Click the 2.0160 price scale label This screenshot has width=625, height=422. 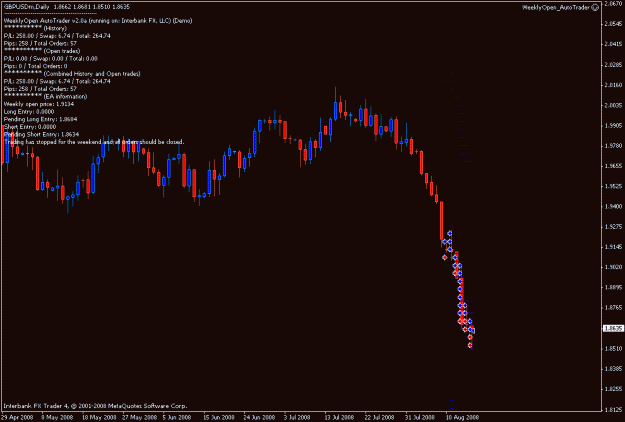(613, 85)
